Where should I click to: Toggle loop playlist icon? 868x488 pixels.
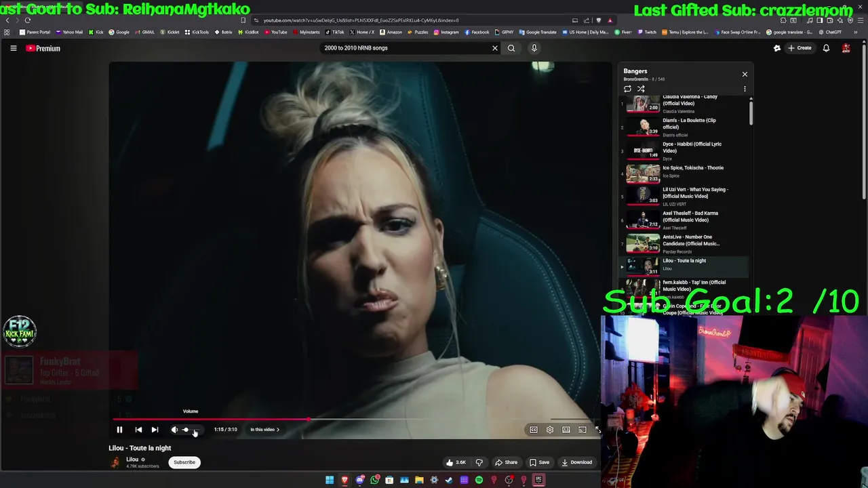point(627,89)
